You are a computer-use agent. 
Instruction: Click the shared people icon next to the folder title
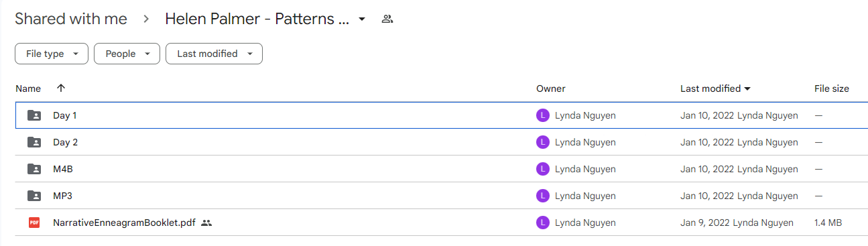tap(387, 19)
